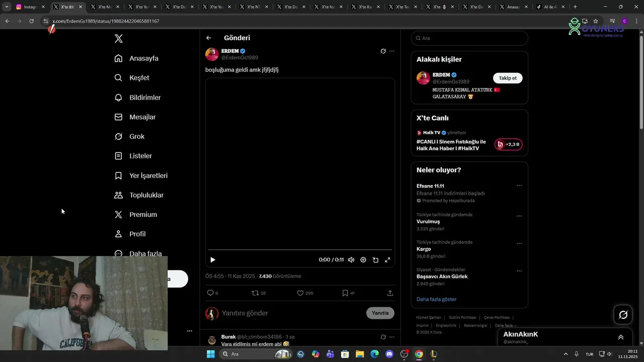Open Efsane 11.11 trend

point(430,186)
